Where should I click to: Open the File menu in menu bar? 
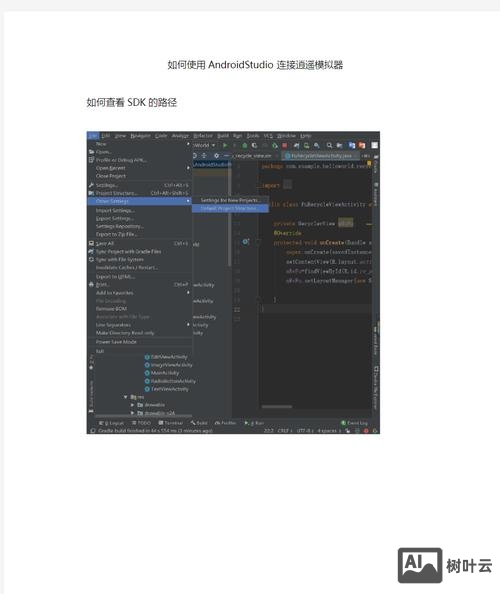click(x=92, y=136)
